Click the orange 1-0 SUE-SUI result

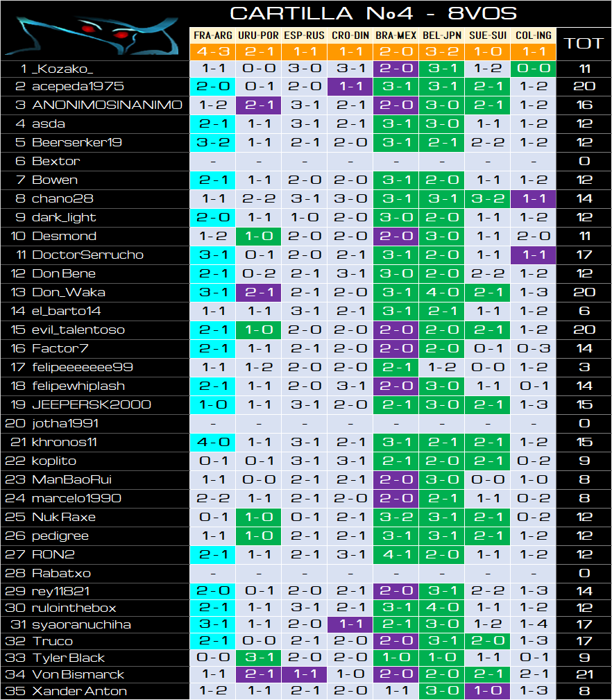[488, 51]
